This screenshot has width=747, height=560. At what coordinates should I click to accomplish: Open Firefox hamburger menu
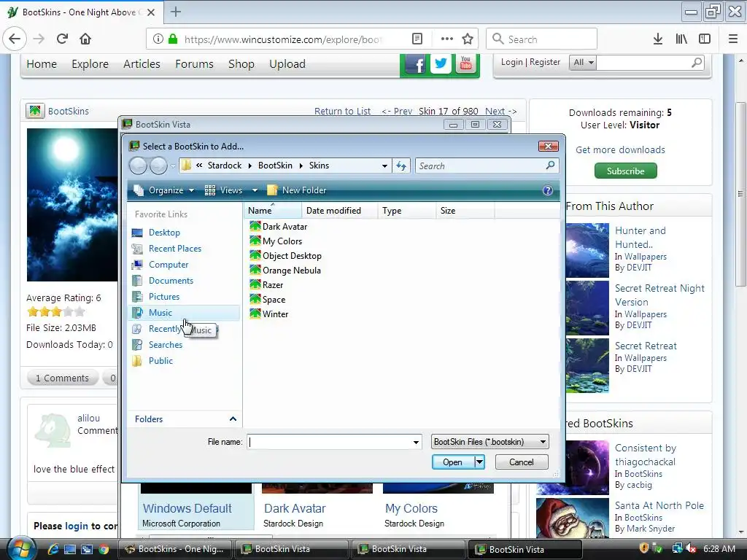pos(733,39)
